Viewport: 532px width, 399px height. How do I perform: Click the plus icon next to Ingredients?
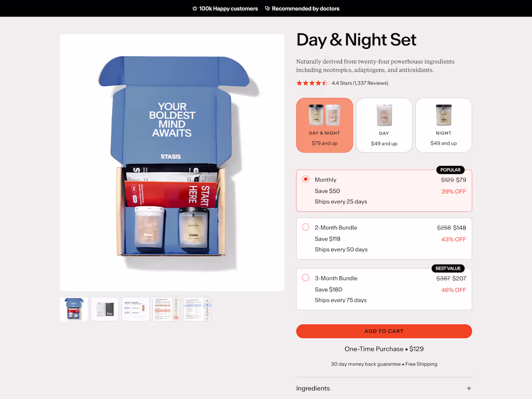(x=469, y=388)
